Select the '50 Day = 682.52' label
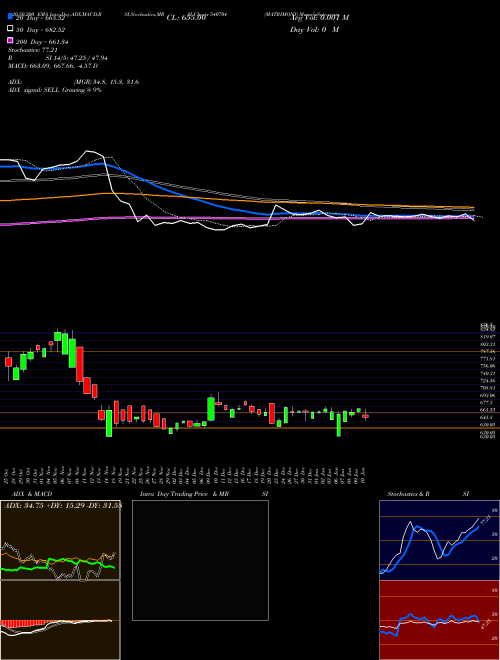Screen dimensions: 500x660 pos(40,29)
